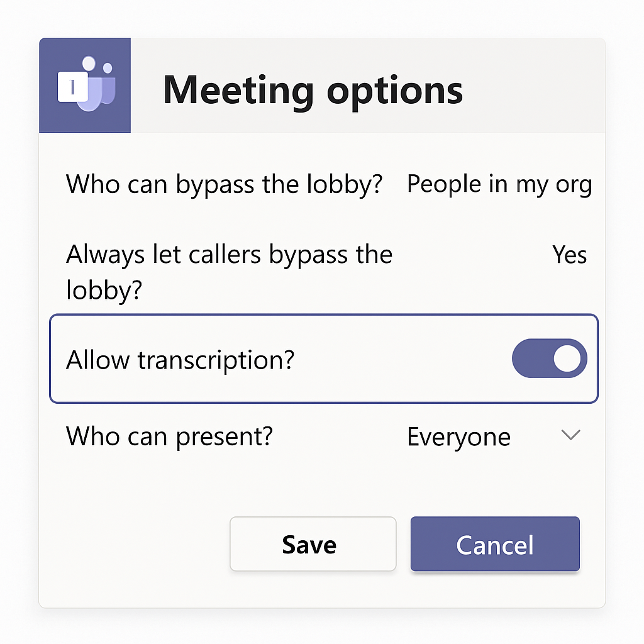The width and height of the screenshot is (644, 644).
Task: Click the Who can present? label
Action: (x=169, y=436)
